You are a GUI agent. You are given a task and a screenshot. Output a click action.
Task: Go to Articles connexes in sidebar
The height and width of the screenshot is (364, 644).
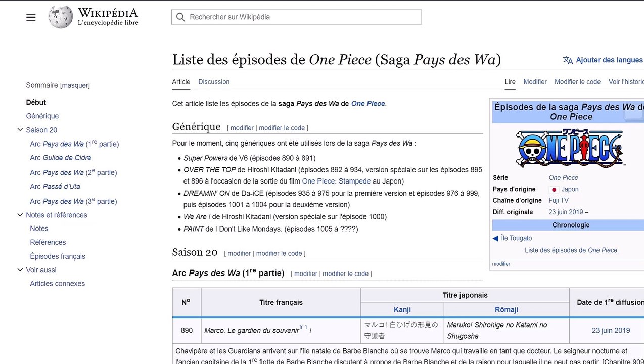tap(58, 284)
